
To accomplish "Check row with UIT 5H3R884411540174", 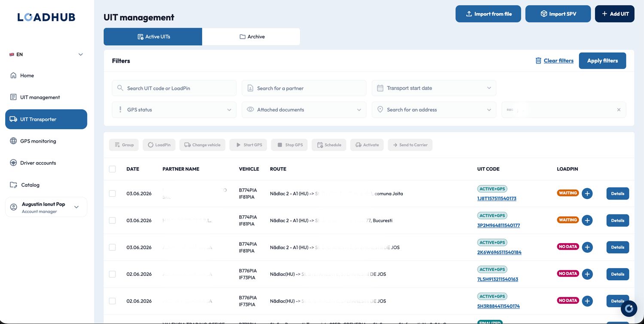I will [x=112, y=301].
